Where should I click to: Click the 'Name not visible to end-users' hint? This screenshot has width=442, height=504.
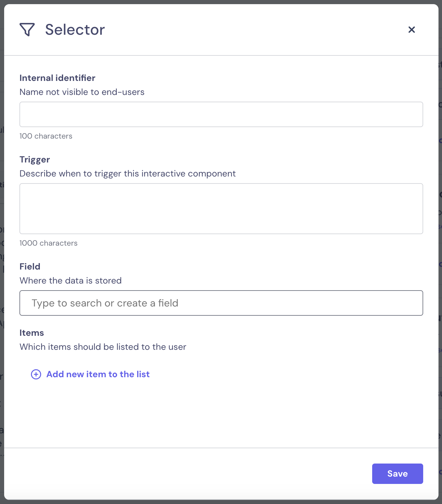coord(82,92)
